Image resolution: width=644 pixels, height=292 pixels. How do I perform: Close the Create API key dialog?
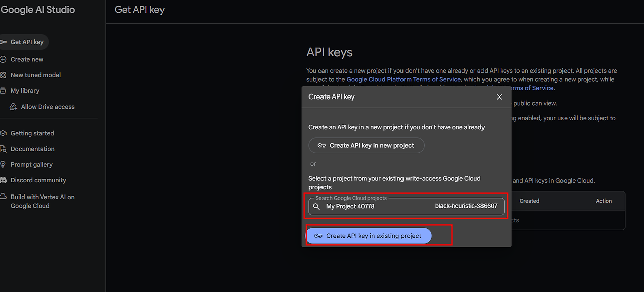pos(499,96)
